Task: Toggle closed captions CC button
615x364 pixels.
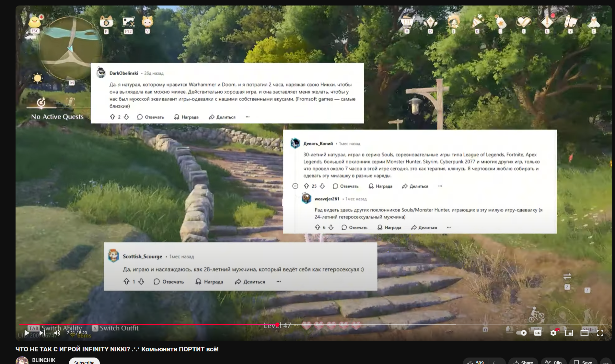Action: (538, 333)
